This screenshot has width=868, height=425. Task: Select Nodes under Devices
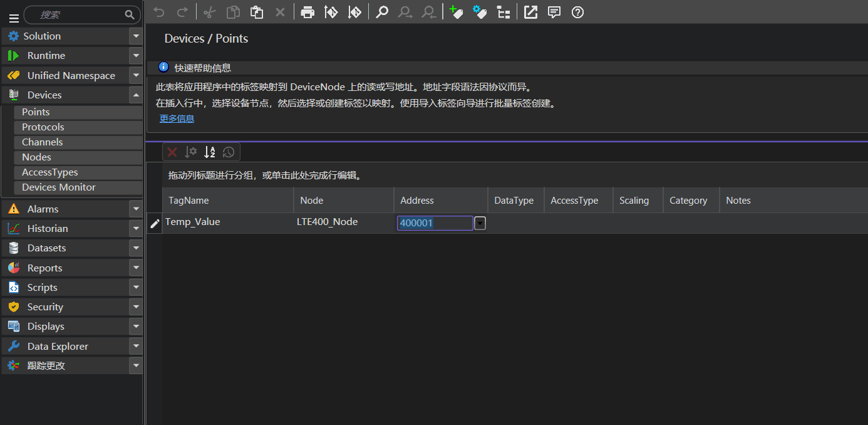(78, 157)
